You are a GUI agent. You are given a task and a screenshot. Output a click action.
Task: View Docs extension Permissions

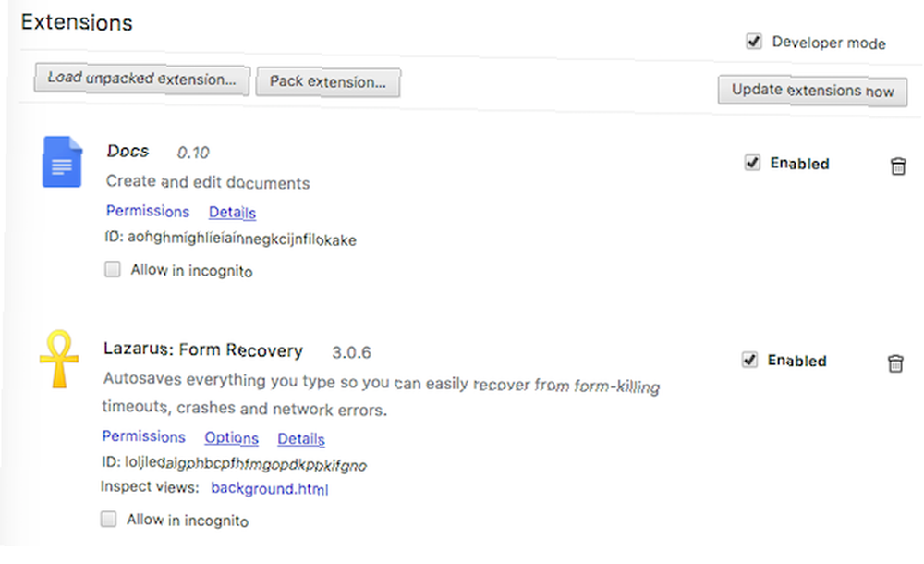click(148, 211)
